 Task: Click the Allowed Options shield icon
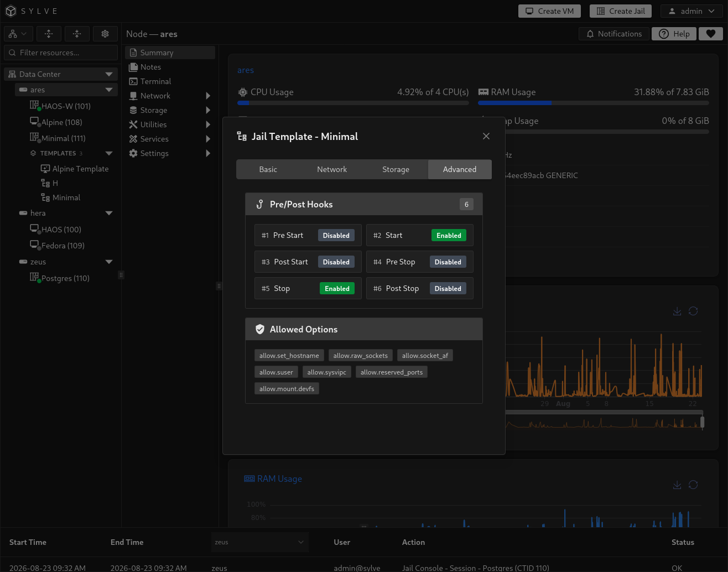(x=260, y=329)
